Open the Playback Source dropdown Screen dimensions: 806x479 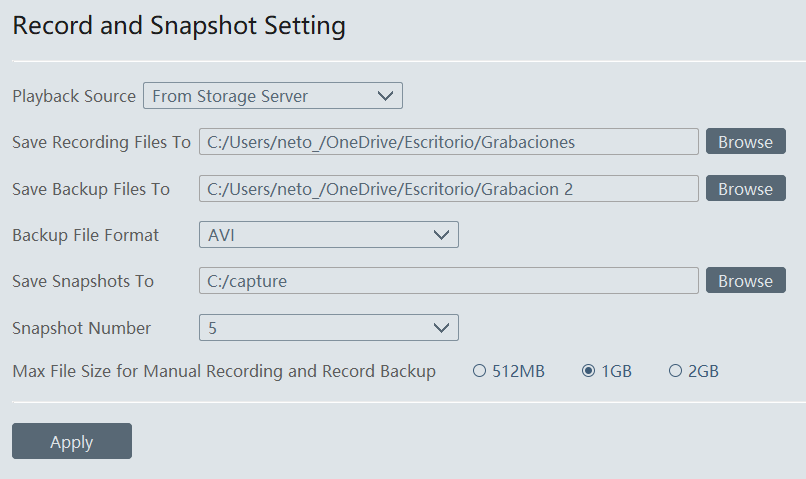(x=272, y=96)
